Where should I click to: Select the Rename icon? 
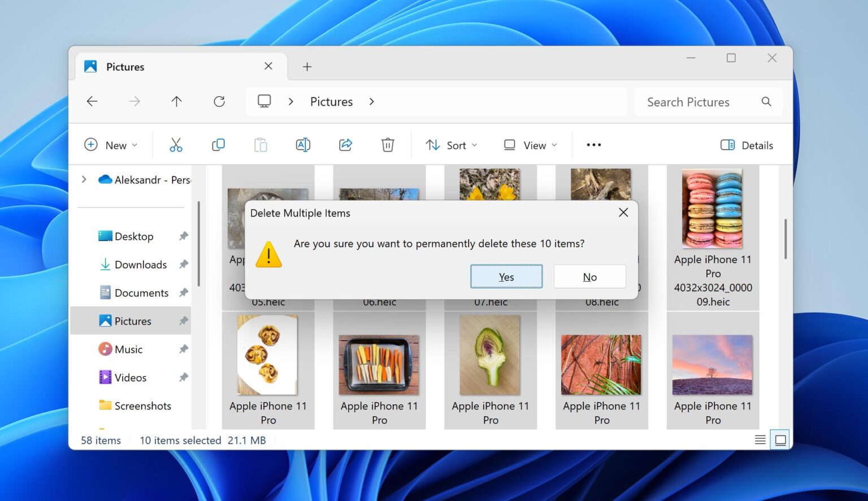point(303,145)
